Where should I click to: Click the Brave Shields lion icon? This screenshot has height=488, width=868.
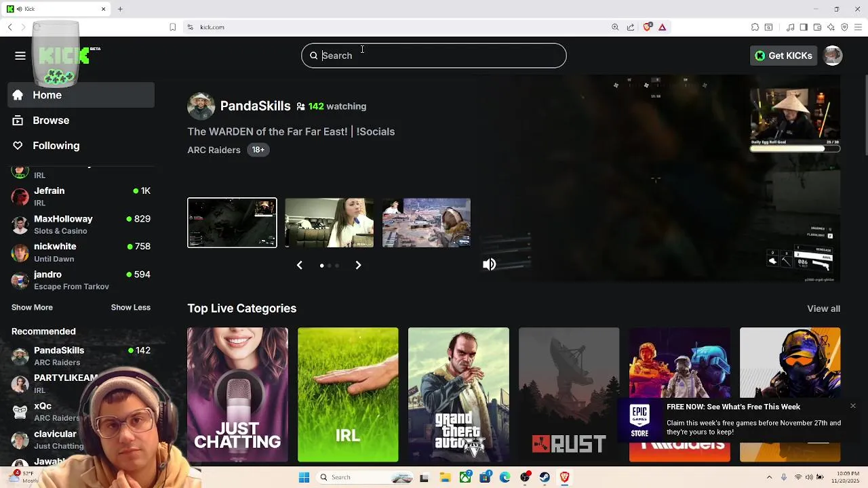pyautogui.click(x=648, y=27)
